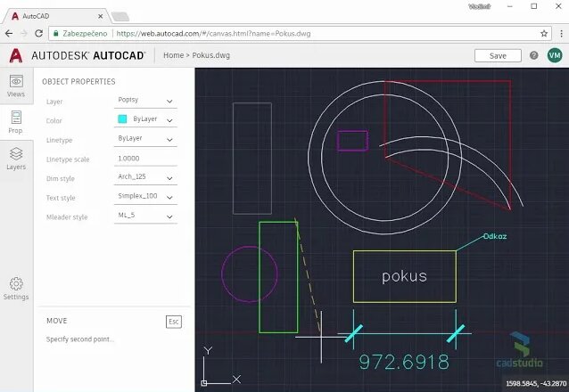The image size is (569, 392).
Task: Open the Views sidebar panel
Action: point(16,86)
